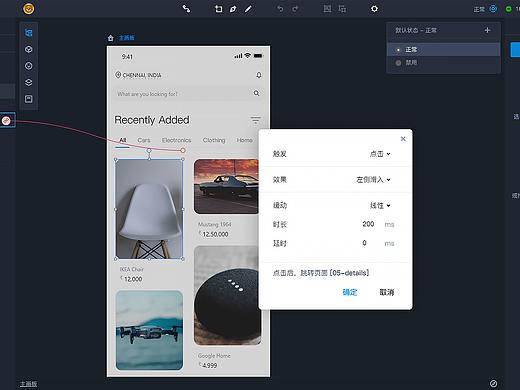Click the drone image thumbnail
Image resolution: width=520 pixels, height=390 pixels.
149,330
